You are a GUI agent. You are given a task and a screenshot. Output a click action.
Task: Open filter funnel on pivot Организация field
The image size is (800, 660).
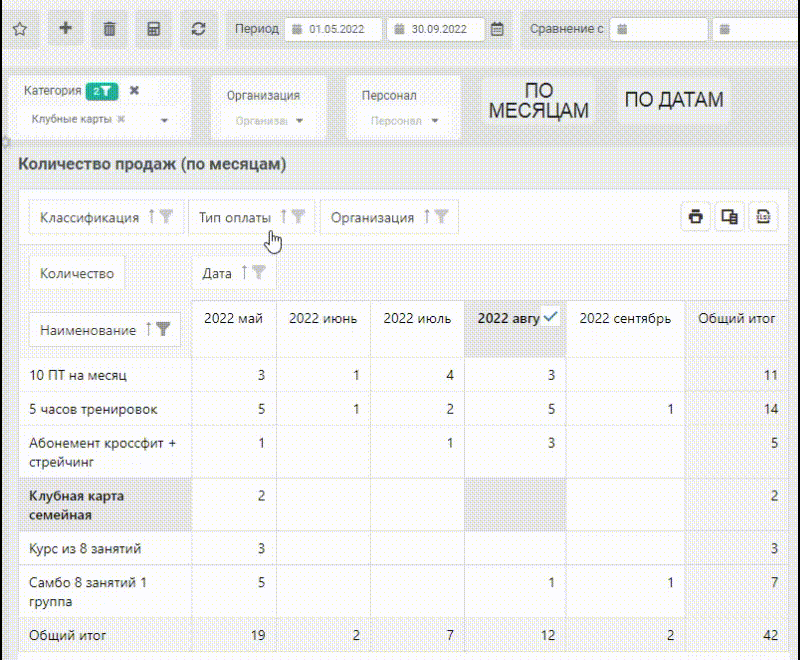[x=441, y=217]
